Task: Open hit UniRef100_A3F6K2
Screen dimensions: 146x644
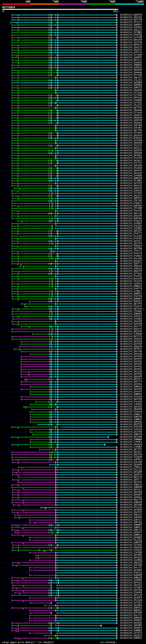Action: coord(131,27)
